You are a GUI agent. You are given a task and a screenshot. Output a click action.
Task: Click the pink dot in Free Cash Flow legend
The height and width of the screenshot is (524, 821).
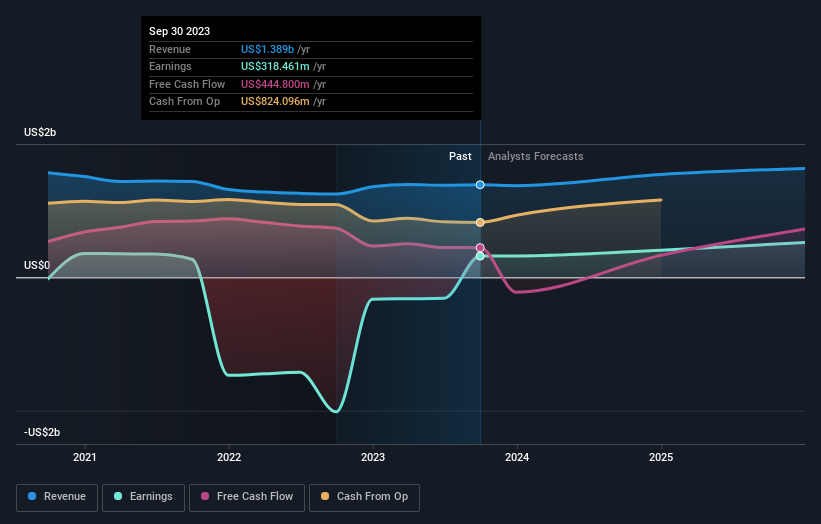205,496
